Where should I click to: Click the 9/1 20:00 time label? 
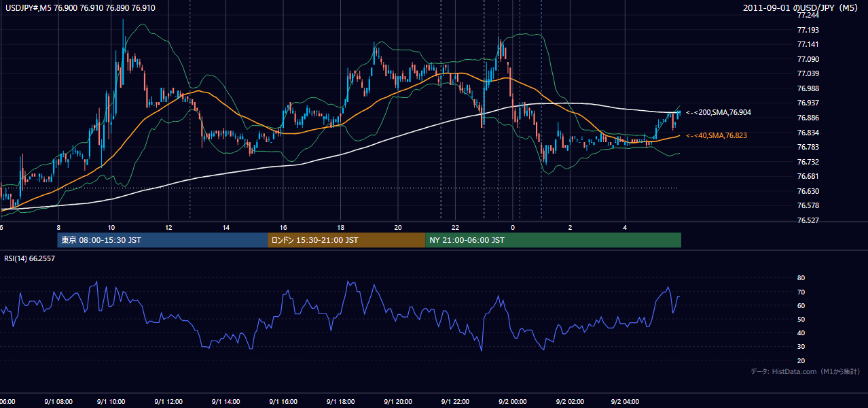(398, 402)
